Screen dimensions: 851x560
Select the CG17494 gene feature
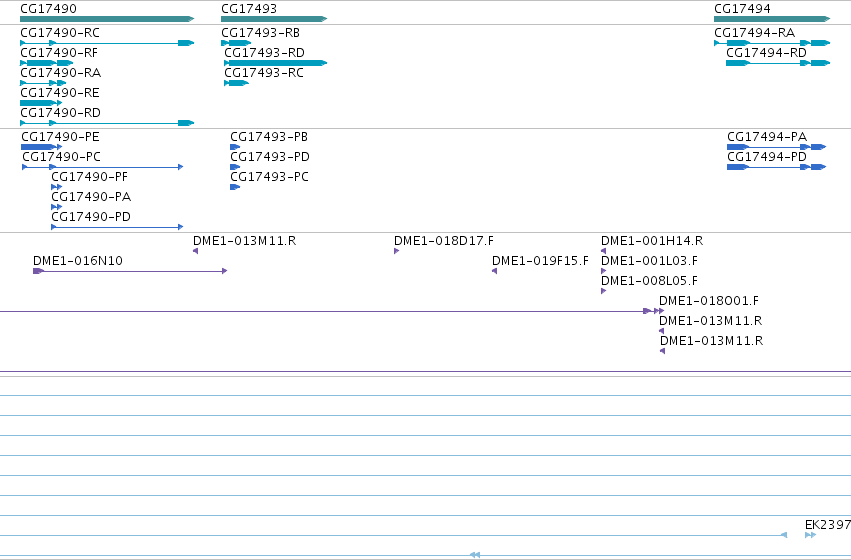772,19
